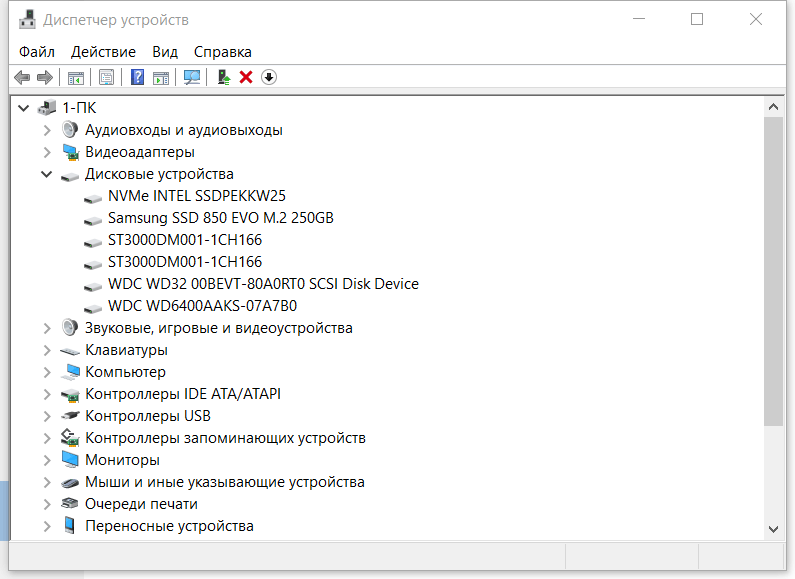This screenshot has width=795, height=579.
Task: Minimize the Диспетчер устройств window
Action: (x=639, y=19)
